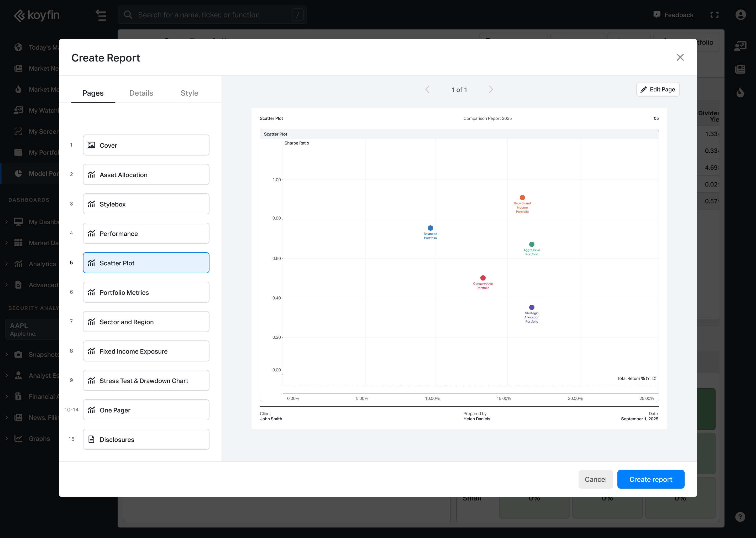
Task: Click the fullscreen expand icon
Action: 714,15
